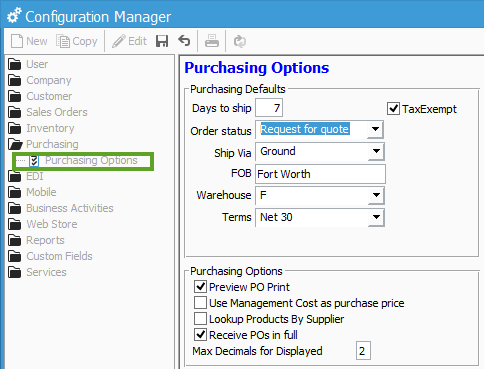The image size is (484, 369).
Task: Click the Save floppy disk icon
Action: (x=162, y=41)
